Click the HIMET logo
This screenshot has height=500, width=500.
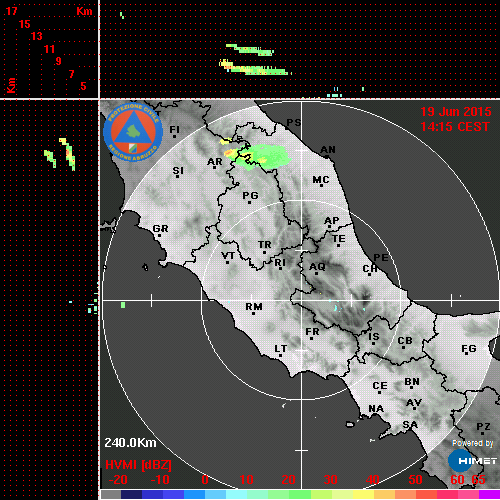(x=472, y=461)
